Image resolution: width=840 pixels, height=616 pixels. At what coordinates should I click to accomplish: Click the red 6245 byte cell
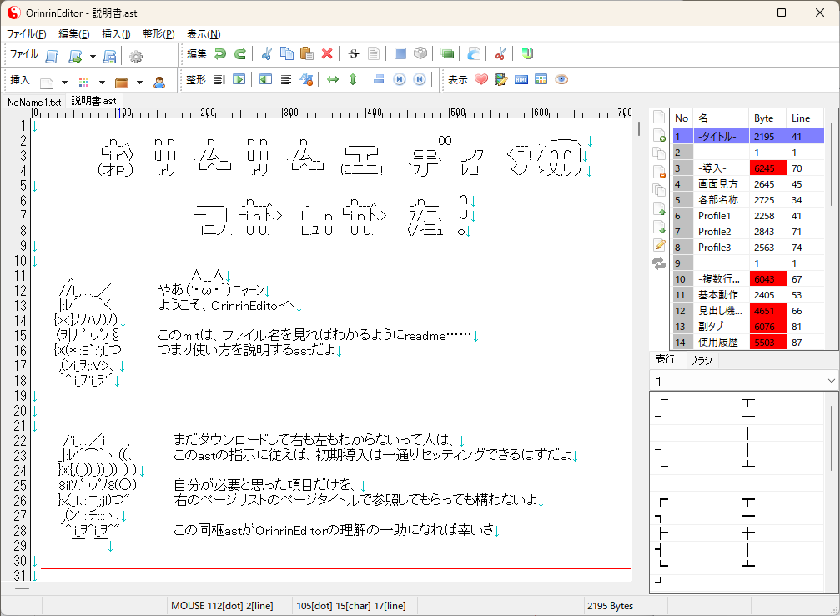(x=767, y=168)
